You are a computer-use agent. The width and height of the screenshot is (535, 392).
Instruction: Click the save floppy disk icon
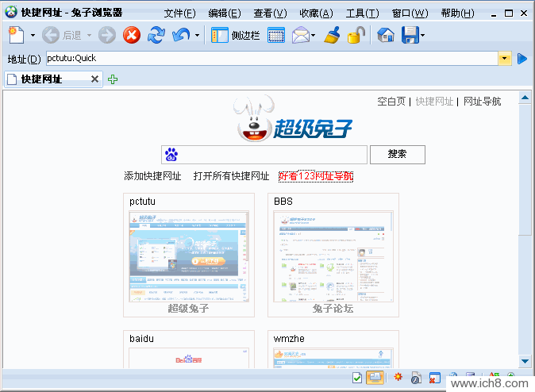point(410,35)
